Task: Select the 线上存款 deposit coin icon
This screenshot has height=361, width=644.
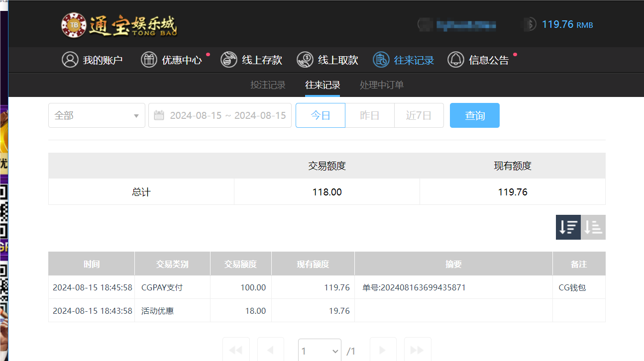Action: (228, 59)
